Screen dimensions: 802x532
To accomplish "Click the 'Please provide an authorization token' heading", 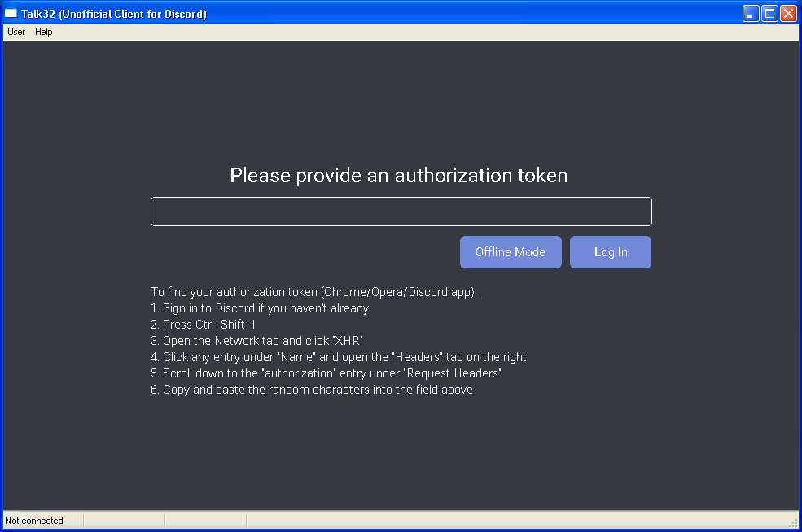I will pyautogui.click(x=398, y=175).
